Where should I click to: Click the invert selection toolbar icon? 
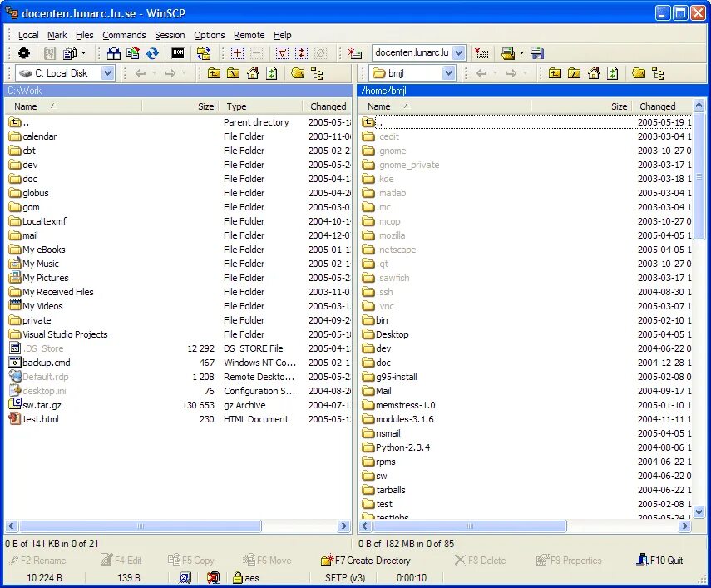click(302, 53)
